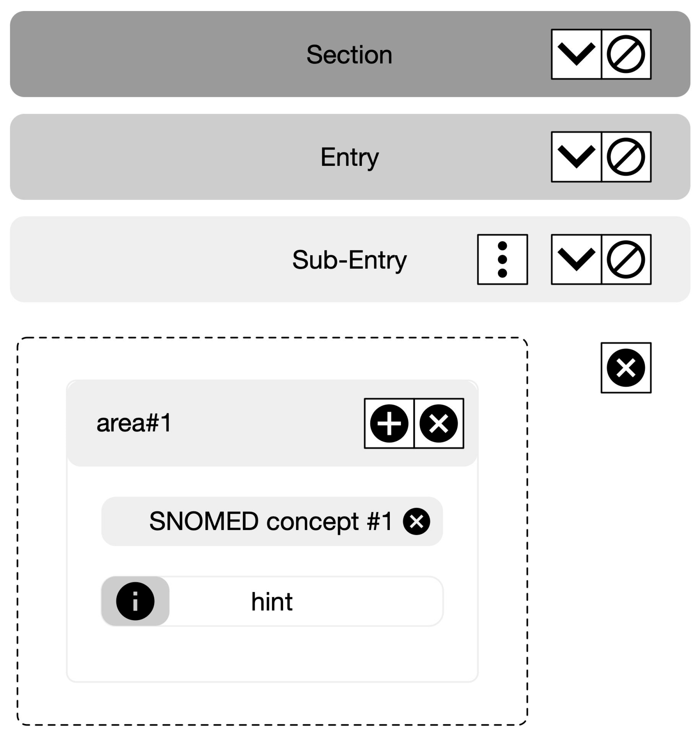Open the Sub-Entry three-dot menu

(502, 259)
